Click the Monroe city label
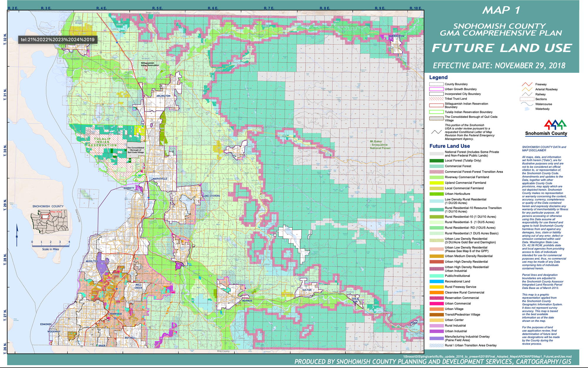The image size is (588, 368). 247,301
